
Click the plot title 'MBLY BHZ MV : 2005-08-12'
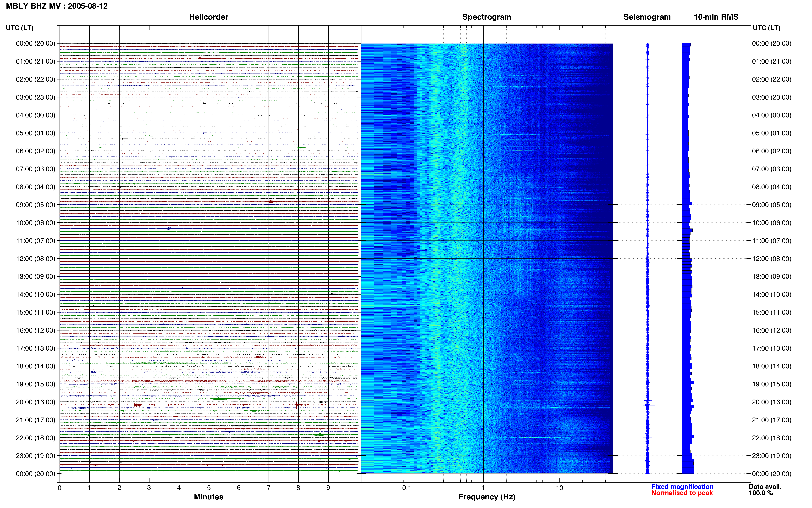(x=57, y=6)
